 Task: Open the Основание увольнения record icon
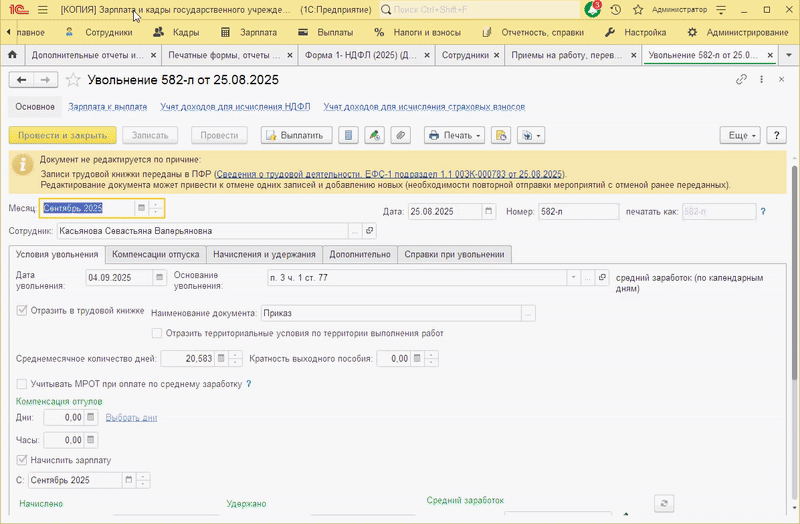click(x=602, y=278)
